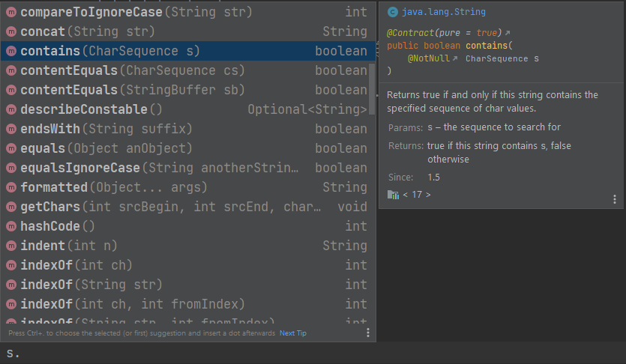Open java.lang.String class link
This screenshot has height=364, width=626.
444,12
